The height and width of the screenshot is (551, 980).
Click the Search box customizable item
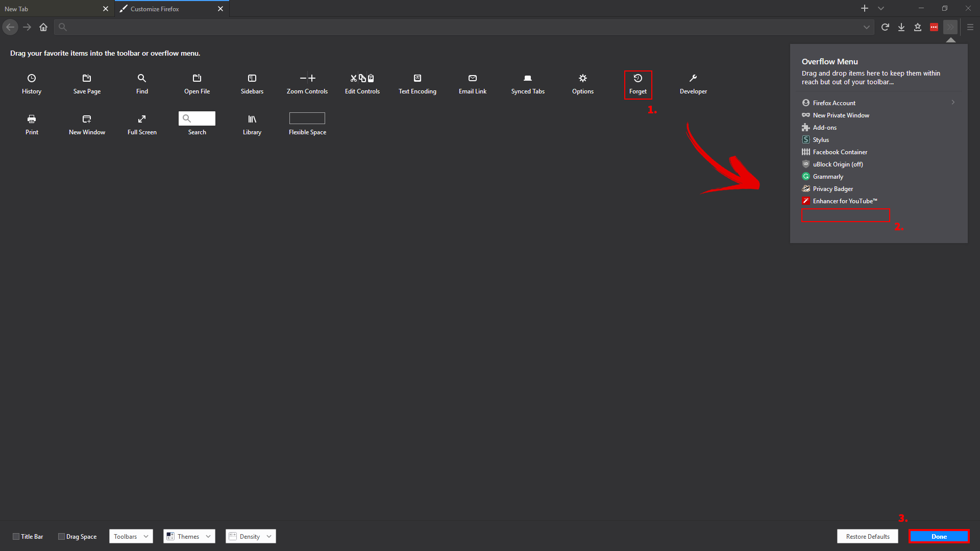point(197,118)
